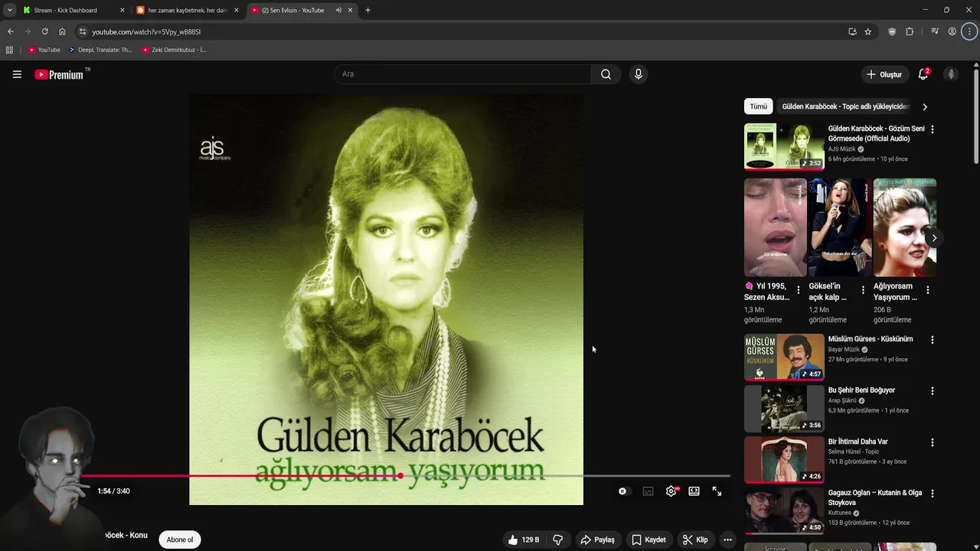Open the Chrome extensions puzzle icon
This screenshot has width=980, height=551.
click(910, 31)
